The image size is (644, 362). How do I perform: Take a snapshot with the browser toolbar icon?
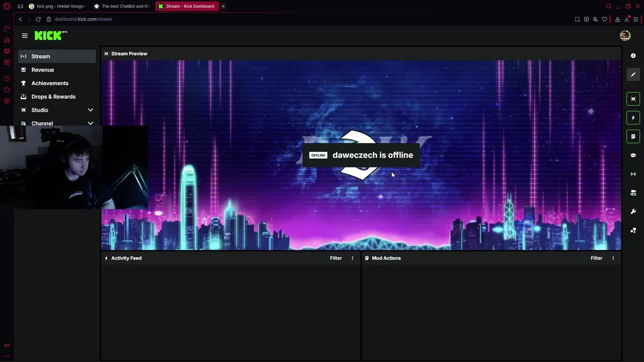coord(577,19)
